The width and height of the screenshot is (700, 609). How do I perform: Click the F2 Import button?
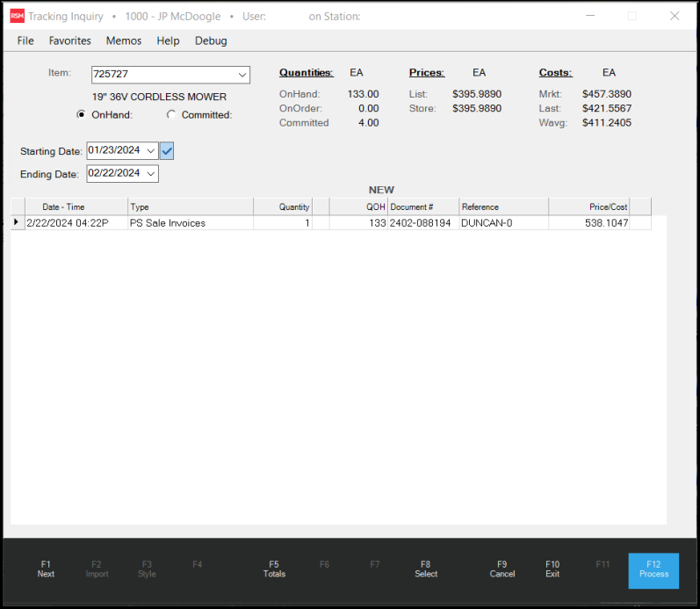coord(97,569)
